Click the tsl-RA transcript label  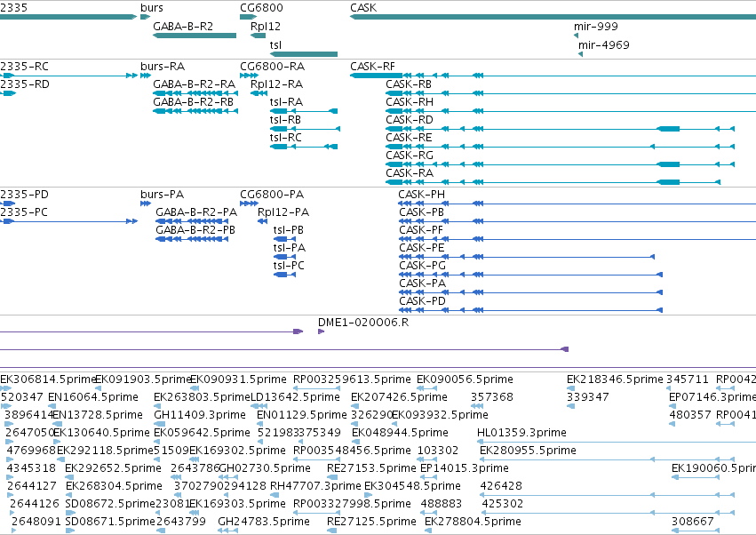286,102
